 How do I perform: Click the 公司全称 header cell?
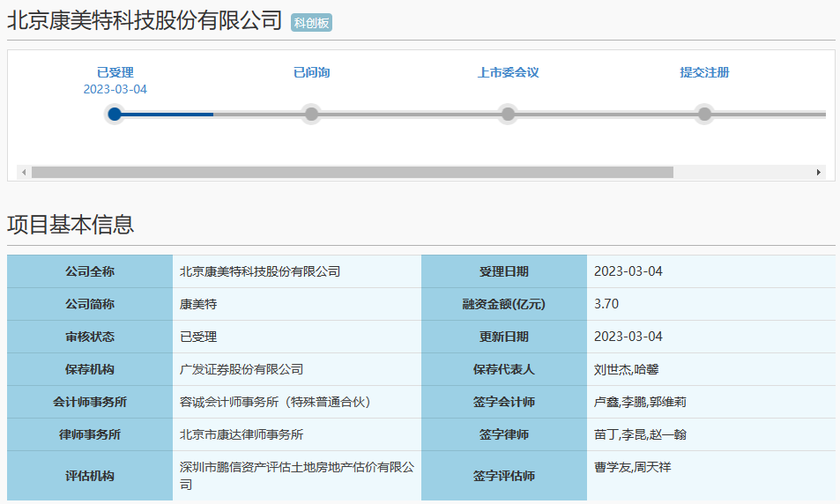pyautogui.click(x=90, y=271)
